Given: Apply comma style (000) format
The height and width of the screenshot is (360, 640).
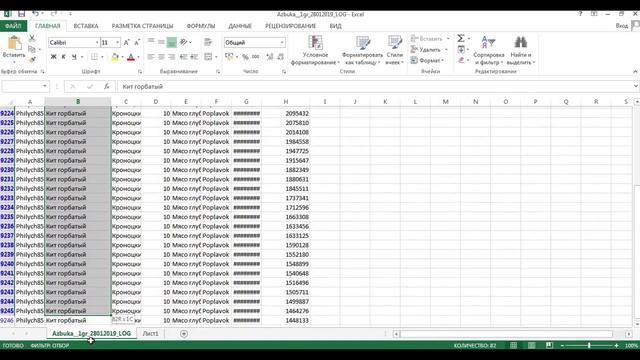Looking at the screenshot, I should pos(256,57).
